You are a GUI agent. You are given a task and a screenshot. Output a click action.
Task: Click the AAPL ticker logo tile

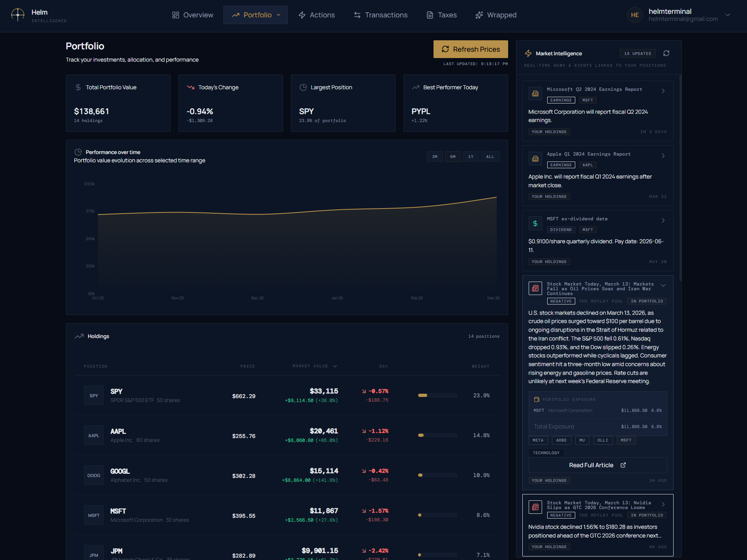(x=94, y=436)
